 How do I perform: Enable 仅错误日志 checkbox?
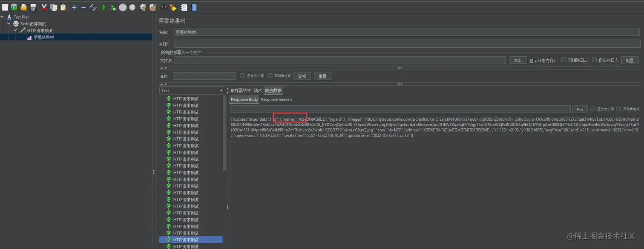pos(564,60)
